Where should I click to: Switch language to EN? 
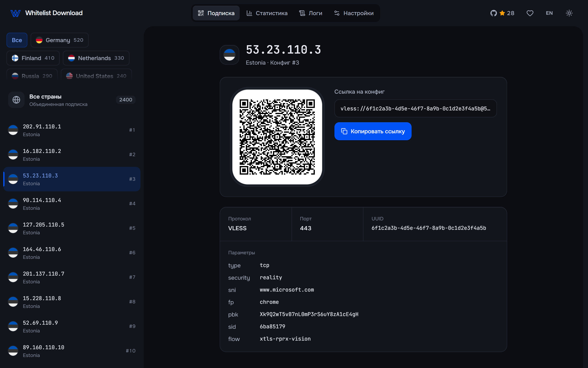click(x=549, y=13)
